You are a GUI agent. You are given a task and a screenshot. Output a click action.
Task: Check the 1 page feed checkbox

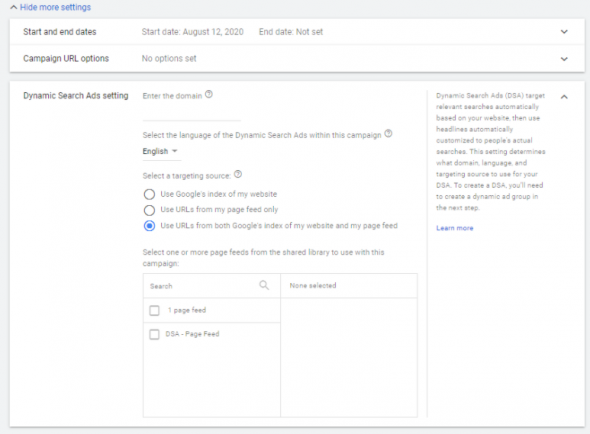(x=154, y=311)
